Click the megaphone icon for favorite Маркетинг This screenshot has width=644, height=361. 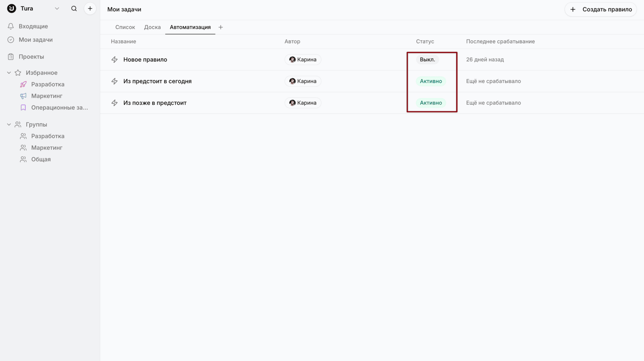click(23, 96)
